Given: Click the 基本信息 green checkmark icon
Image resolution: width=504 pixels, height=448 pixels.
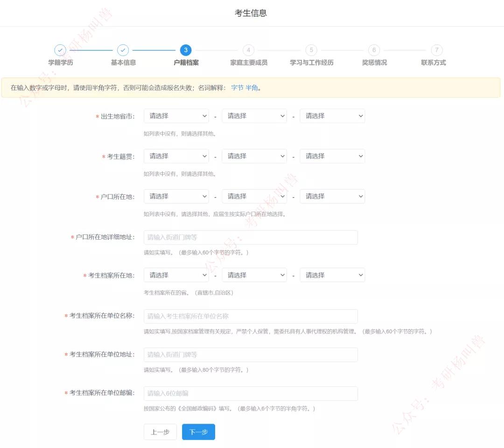Looking at the screenshot, I should pos(123,50).
